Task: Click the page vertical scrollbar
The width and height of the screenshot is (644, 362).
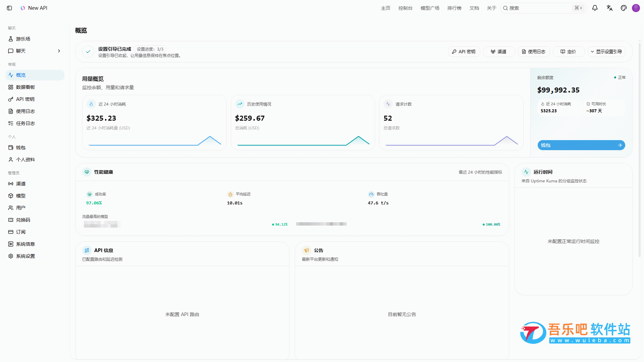Action: pos(639,150)
